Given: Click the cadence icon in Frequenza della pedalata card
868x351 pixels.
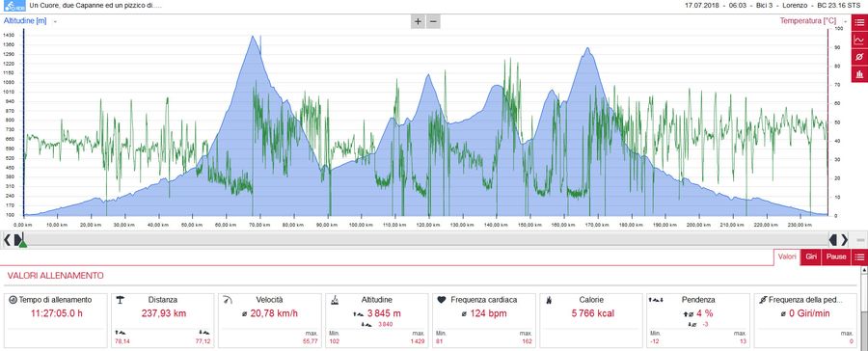Looking at the screenshot, I should (x=763, y=300).
